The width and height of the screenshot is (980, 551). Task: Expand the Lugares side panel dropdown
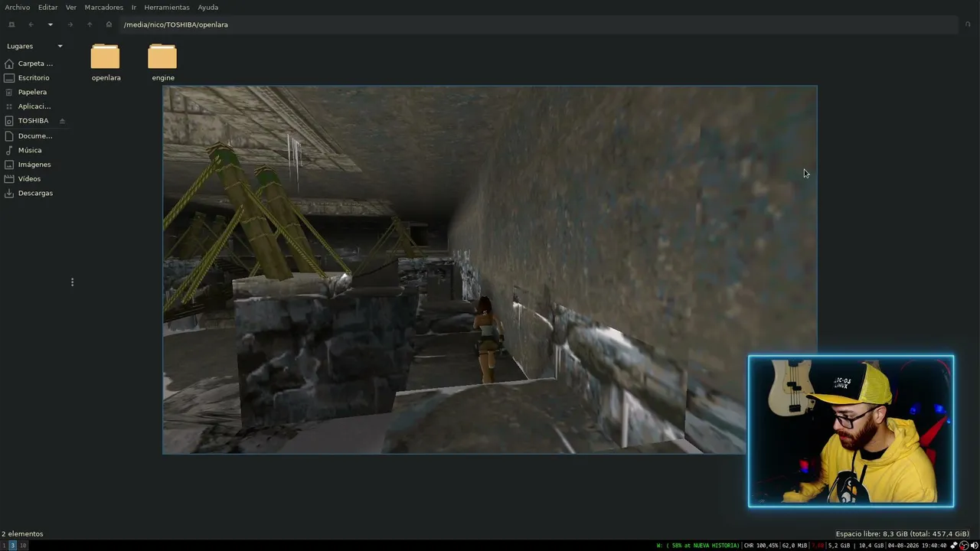60,46
